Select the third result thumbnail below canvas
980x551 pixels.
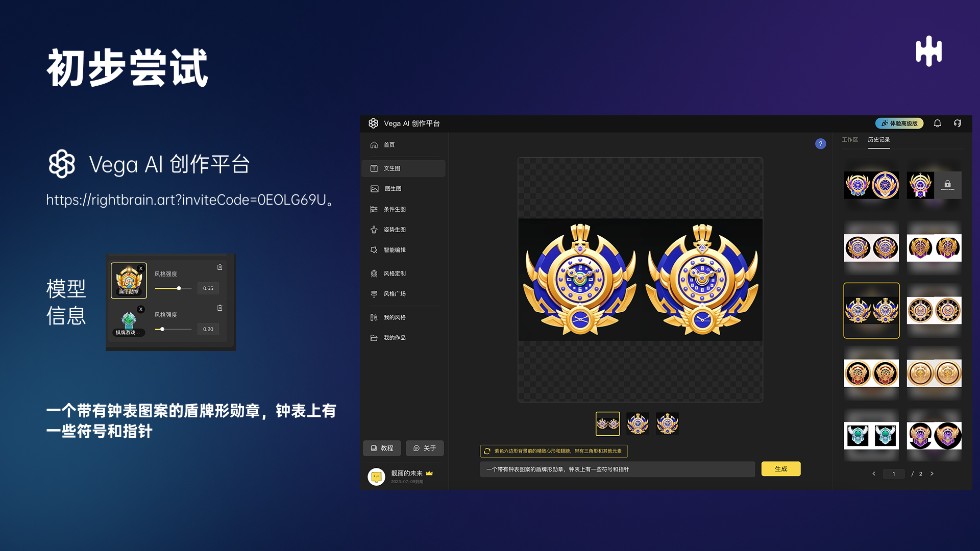(x=667, y=424)
